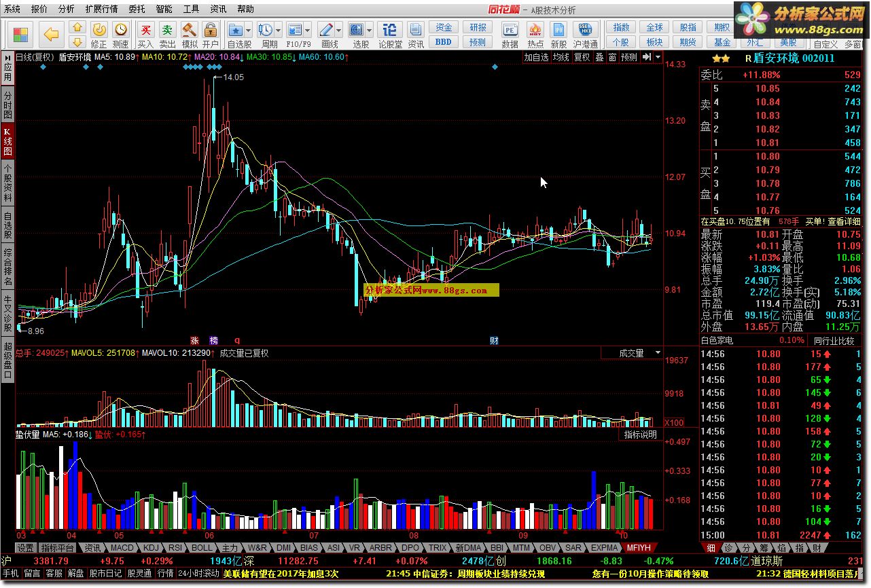The width and height of the screenshot is (871, 588).
Task: Click the 查看详细 link
Action: point(845,221)
